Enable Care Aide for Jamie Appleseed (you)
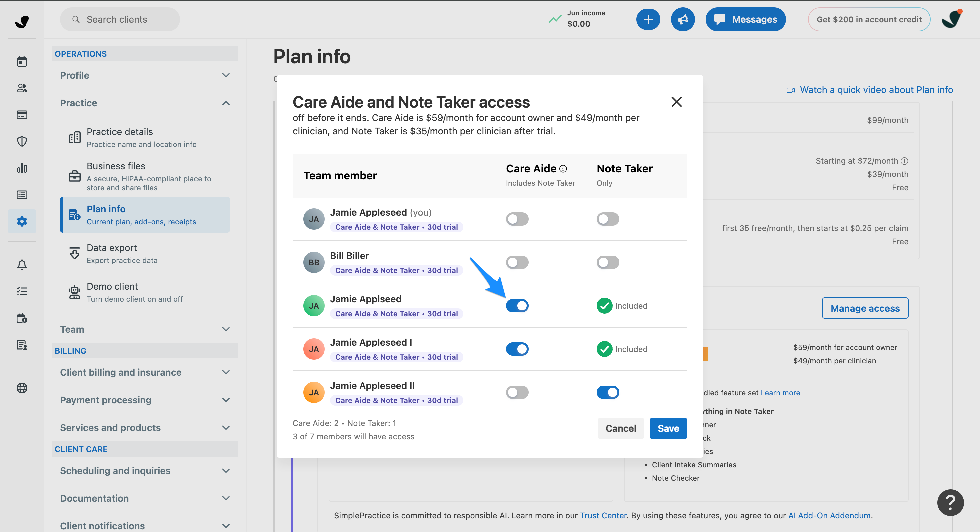The height and width of the screenshot is (532, 980). 517,219
